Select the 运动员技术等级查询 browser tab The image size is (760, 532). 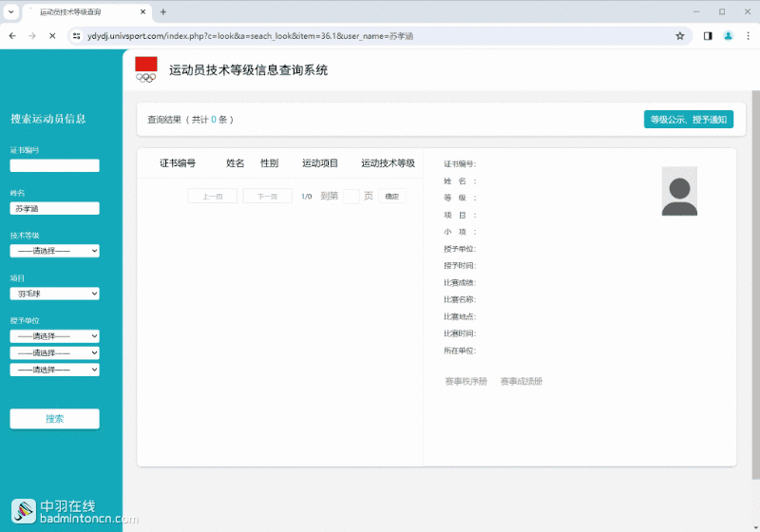pyautogui.click(x=86, y=12)
